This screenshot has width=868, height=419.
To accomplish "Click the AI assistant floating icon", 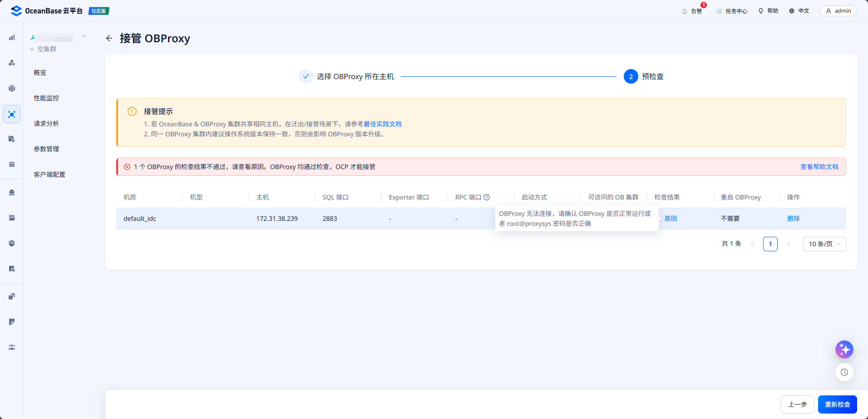I will (844, 349).
